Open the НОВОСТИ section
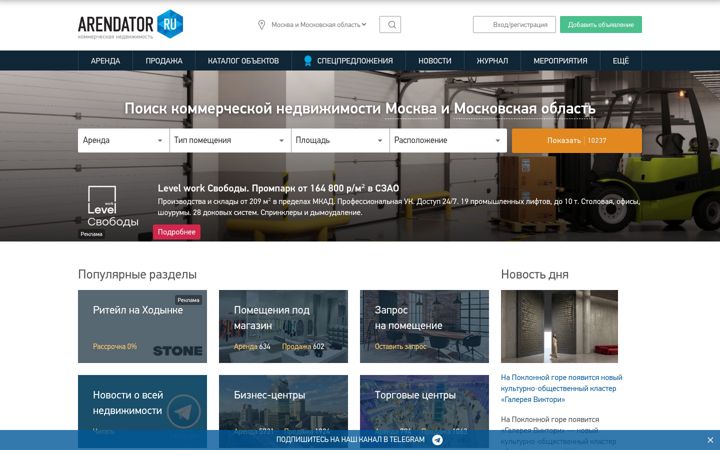 pos(434,61)
